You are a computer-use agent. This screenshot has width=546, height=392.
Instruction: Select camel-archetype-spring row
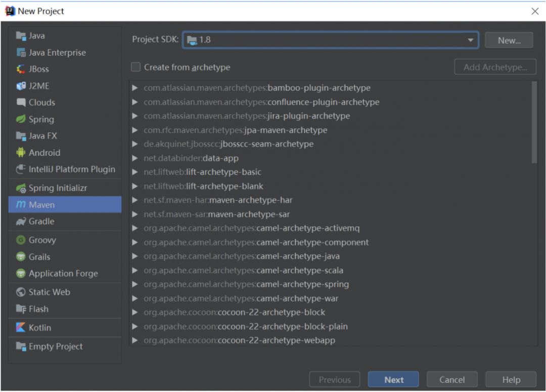(x=334, y=284)
